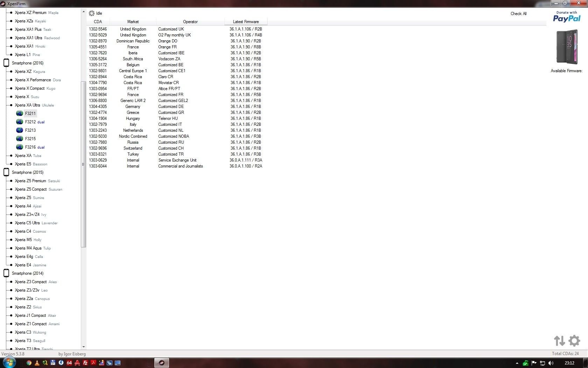Open the floppy disk 64 taskbar icon
Screen dimensions: 588x368
point(53,363)
